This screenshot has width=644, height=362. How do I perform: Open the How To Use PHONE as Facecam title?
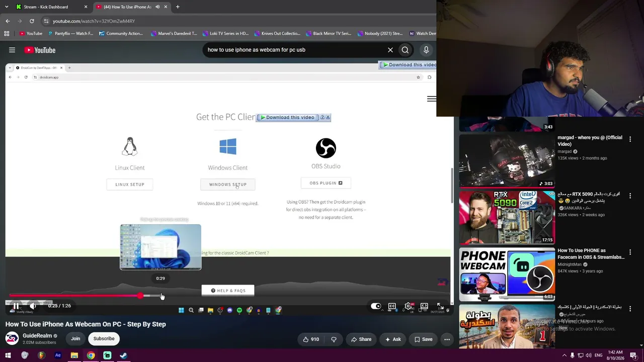591,254
